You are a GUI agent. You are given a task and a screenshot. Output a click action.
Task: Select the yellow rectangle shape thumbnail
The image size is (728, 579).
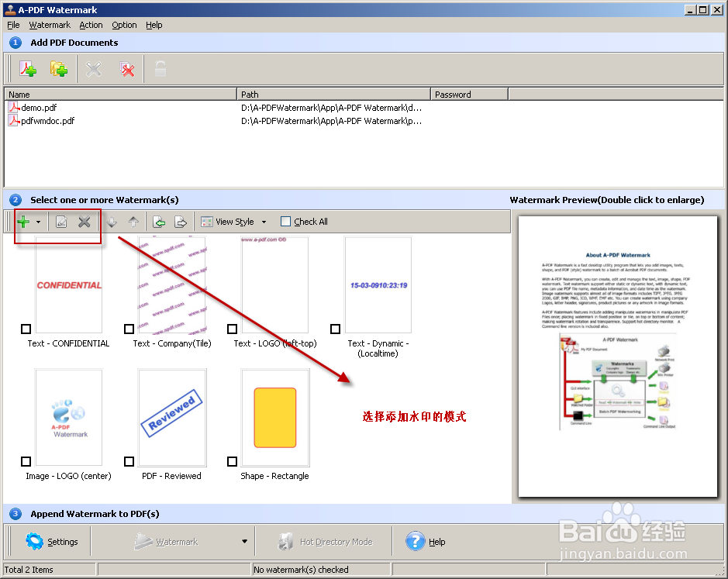[x=275, y=418]
